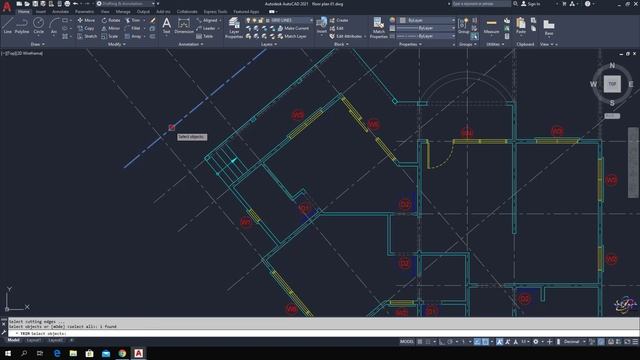Toggle object snap tracking in status bar

point(477,342)
